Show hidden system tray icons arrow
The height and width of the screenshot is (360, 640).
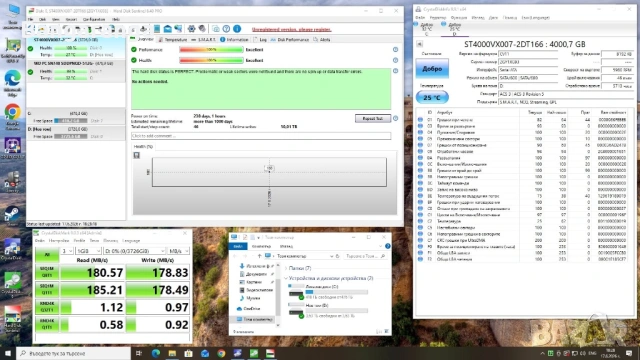click(x=542, y=353)
